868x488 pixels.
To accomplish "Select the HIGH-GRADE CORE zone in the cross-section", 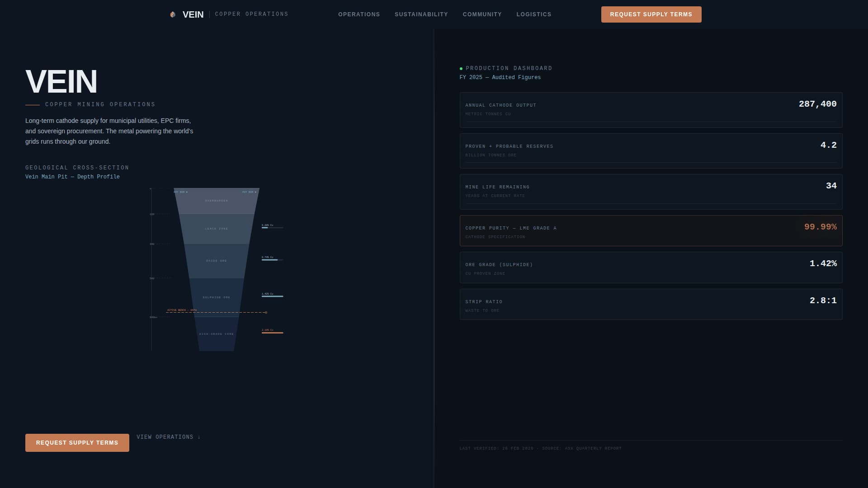I will coord(216,333).
